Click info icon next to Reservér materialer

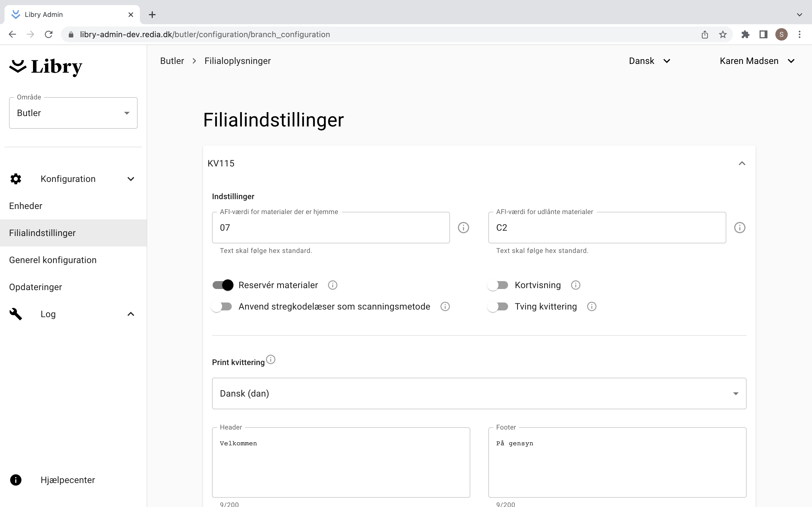tap(332, 285)
